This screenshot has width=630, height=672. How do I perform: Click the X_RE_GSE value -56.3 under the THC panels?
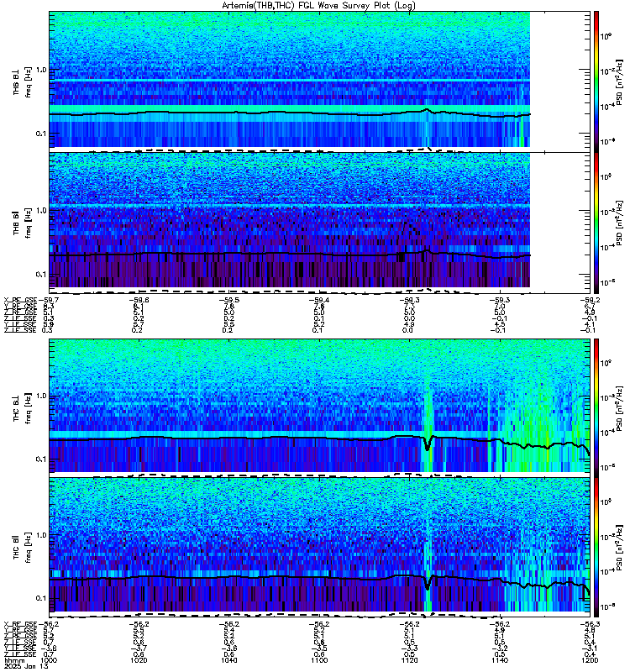(590, 624)
